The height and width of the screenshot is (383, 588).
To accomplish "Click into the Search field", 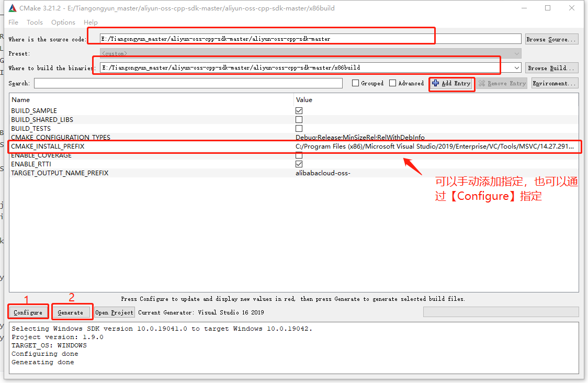I will (188, 83).
